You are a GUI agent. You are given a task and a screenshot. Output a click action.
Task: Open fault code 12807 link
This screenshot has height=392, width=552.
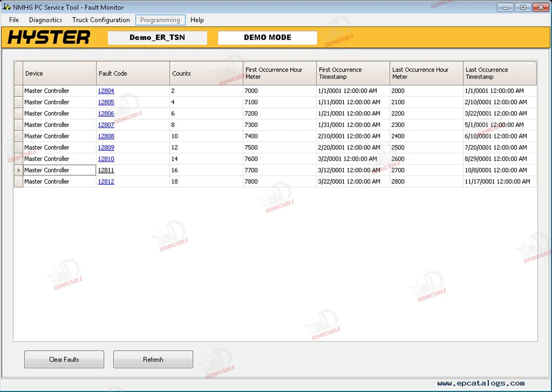coord(106,125)
